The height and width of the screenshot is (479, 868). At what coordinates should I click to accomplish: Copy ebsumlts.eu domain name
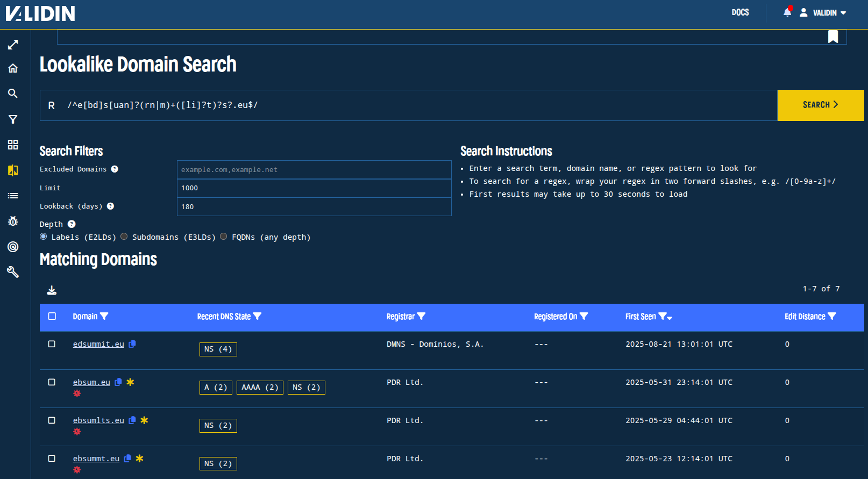pyautogui.click(x=132, y=420)
